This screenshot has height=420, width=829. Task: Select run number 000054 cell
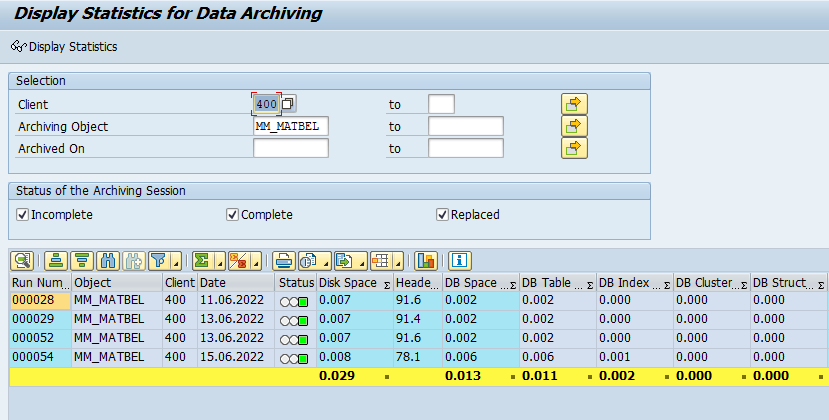pos(40,357)
